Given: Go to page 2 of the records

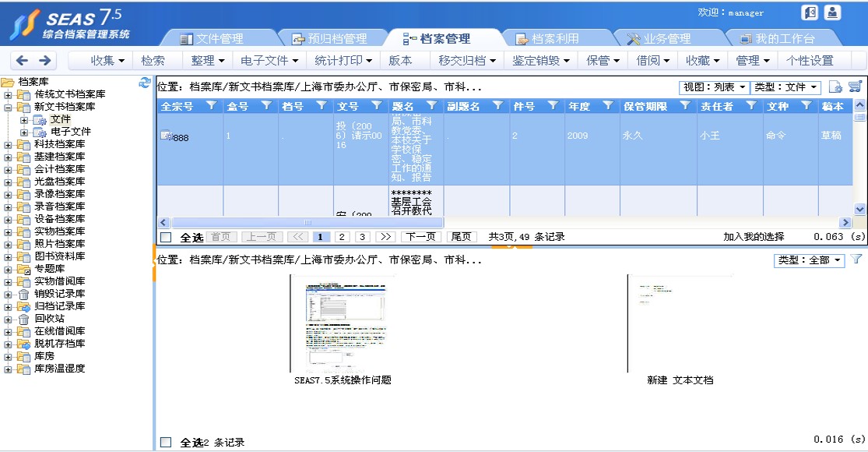Looking at the screenshot, I should click(x=342, y=237).
